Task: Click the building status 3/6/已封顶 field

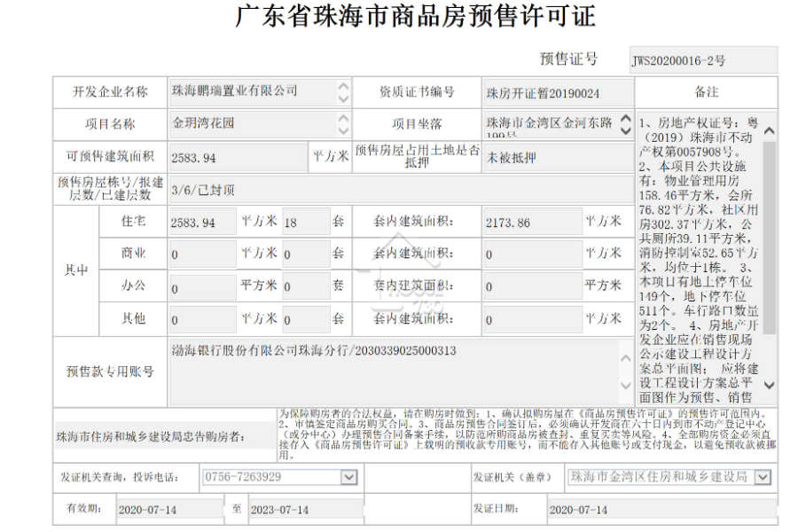Action: (x=401, y=190)
